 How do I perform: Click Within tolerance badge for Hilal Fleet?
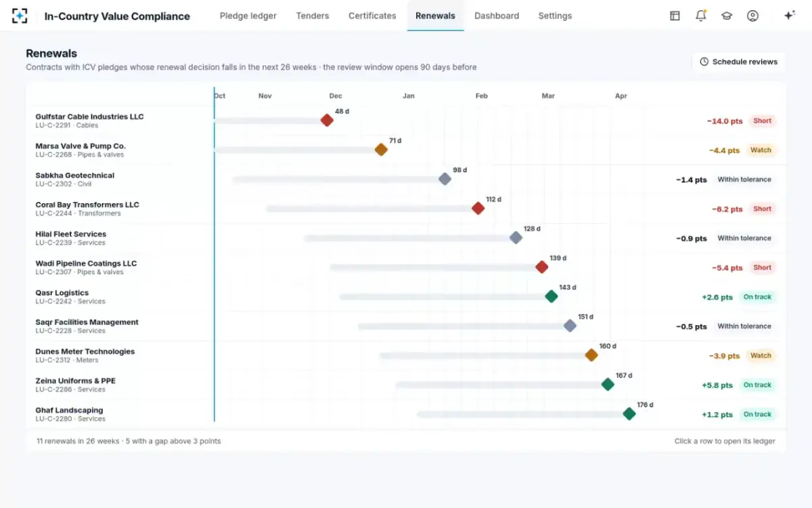(x=744, y=238)
